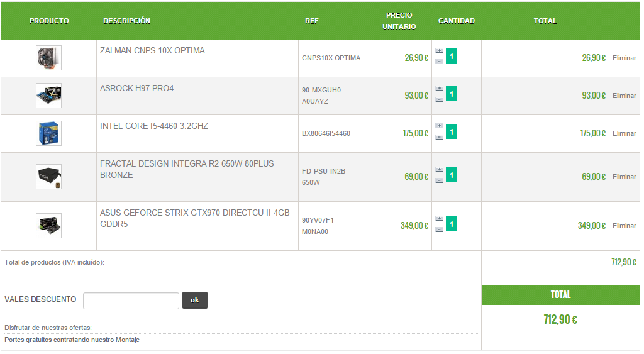Click 'Total de productos (IVA incluído)' label
This screenshot has height=354, width=644.
[54, 262]
